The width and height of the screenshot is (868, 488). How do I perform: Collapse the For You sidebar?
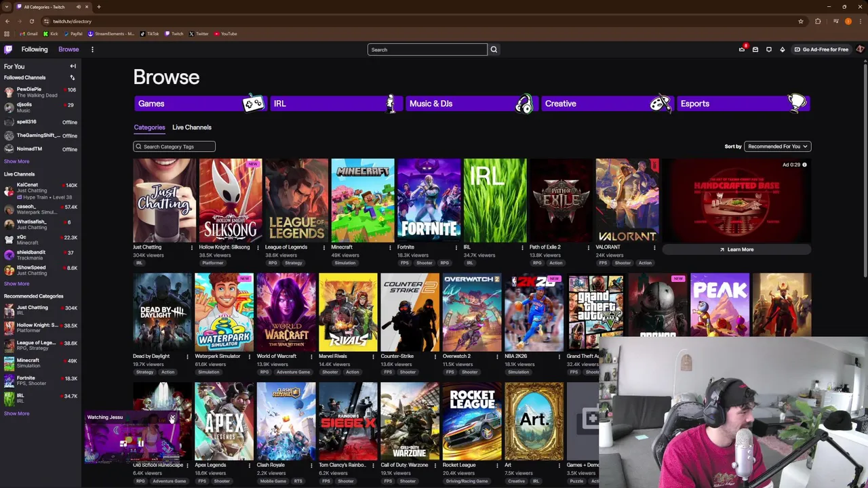click(73, 66)
